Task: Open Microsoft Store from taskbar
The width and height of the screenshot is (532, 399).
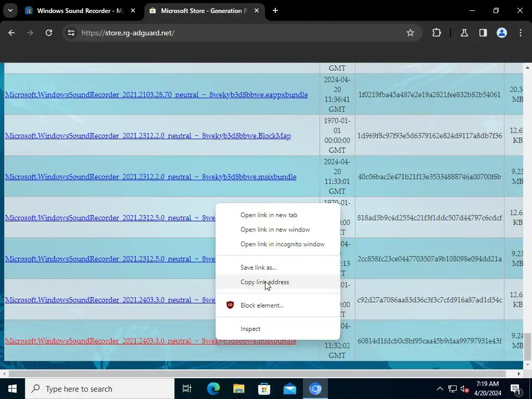Action: click(x=264, y=389)
